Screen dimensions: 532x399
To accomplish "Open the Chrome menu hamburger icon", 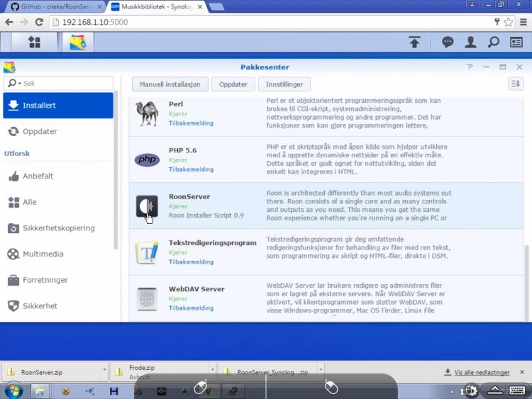I will pyautogui.click(x=523, y=22).
